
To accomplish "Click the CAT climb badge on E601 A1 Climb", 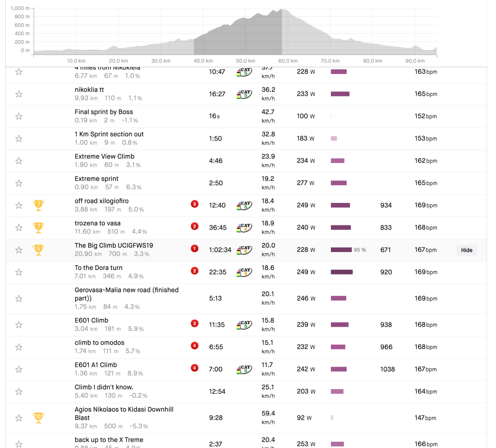I will click(244, 369).
